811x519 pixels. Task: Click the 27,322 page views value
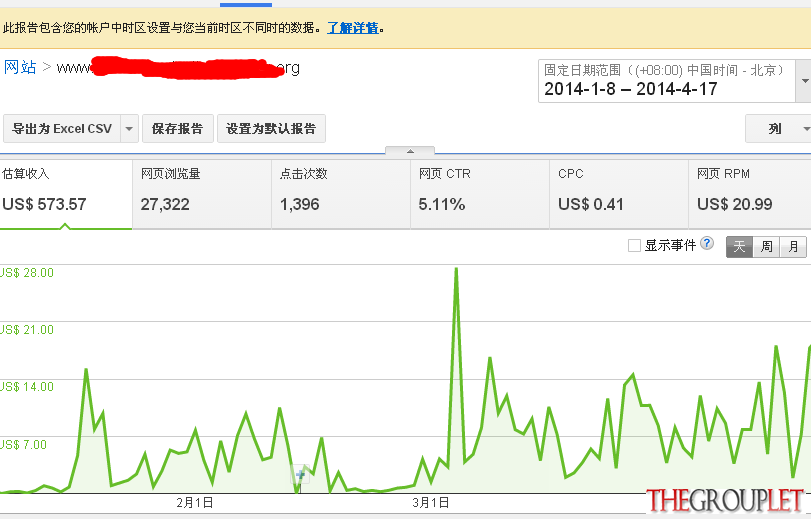coord(165,204)
